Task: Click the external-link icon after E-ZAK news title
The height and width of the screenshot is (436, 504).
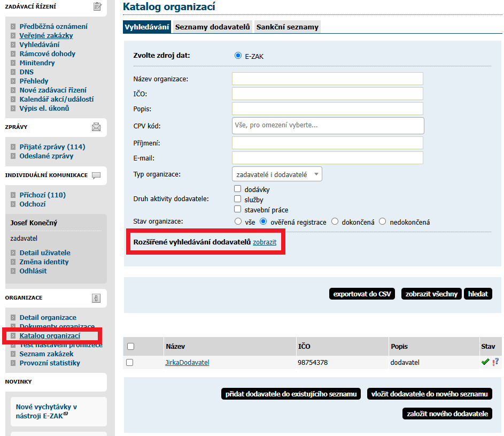Action: click(66, 414)
